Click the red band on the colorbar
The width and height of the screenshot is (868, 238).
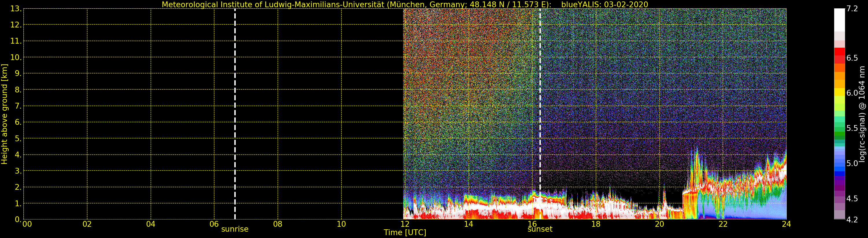click(x=839, y=54)
